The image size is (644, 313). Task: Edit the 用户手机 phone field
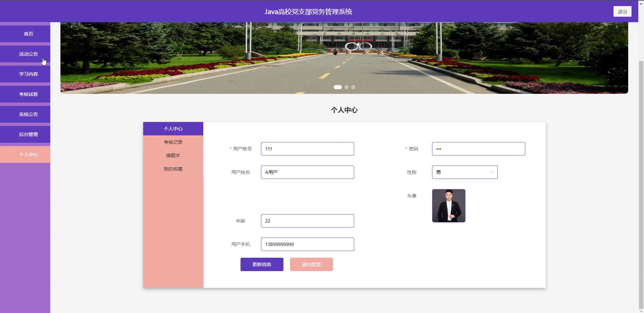[307, 244]
